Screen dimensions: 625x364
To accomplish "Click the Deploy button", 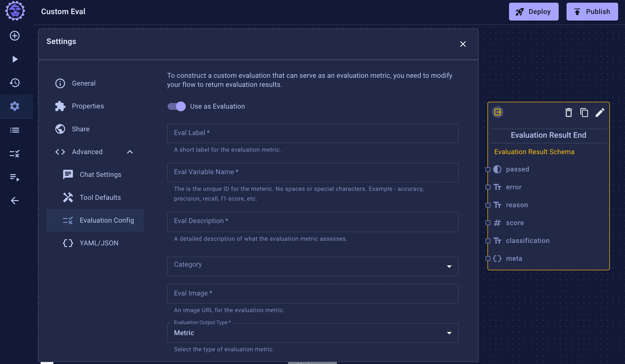I will [533, 12].
